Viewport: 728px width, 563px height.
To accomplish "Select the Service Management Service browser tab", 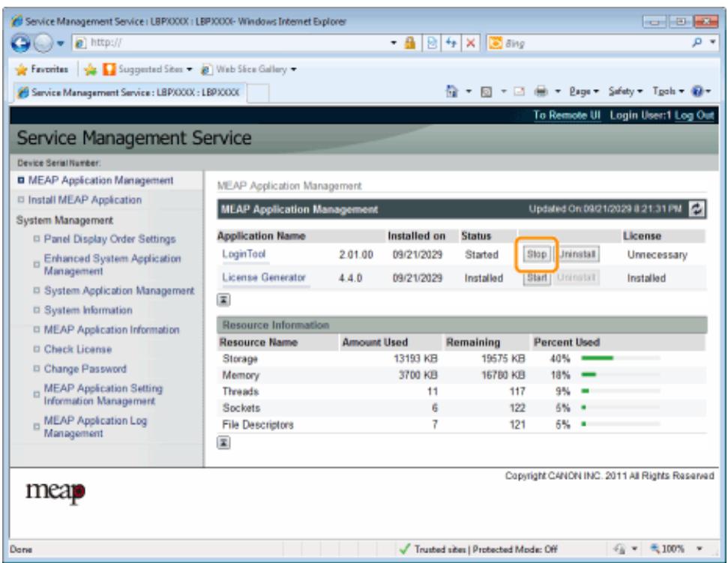I will (129, 92).
